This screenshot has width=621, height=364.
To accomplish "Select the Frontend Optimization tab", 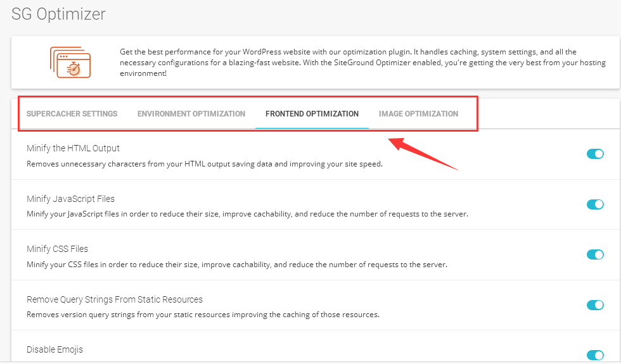I will 312,114.
